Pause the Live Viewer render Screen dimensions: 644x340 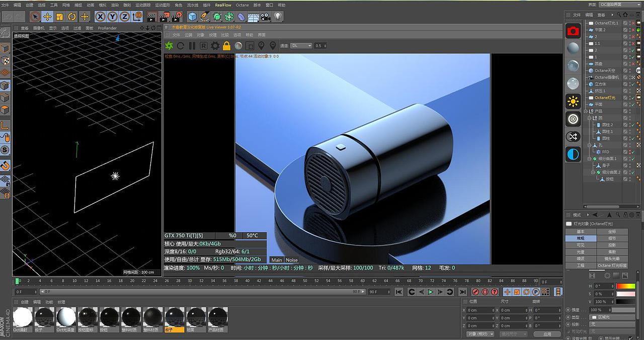(x=192, y=46)
